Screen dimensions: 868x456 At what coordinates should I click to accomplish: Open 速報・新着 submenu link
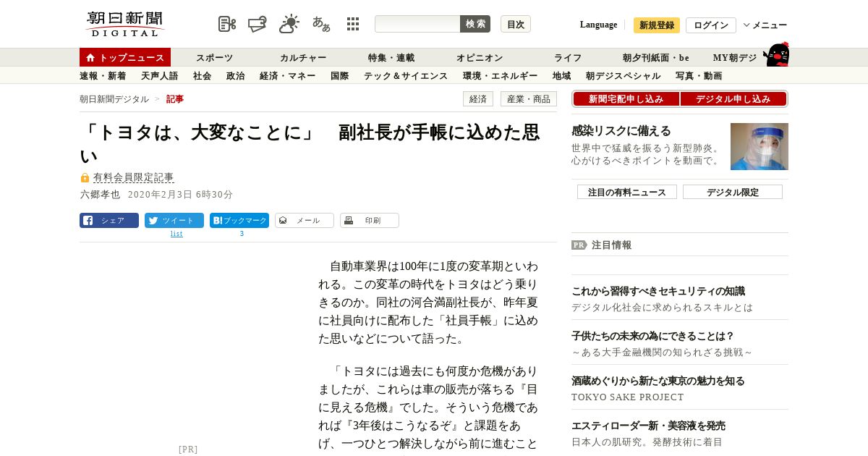click(103, 76)
